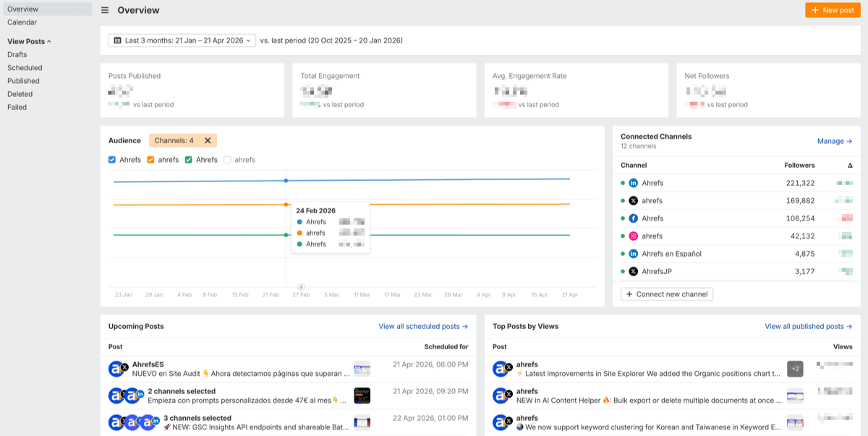This screenshot has height=436, width=868.
Task: Click the delta column header in channels table
Action: click(x=850, y=166)
